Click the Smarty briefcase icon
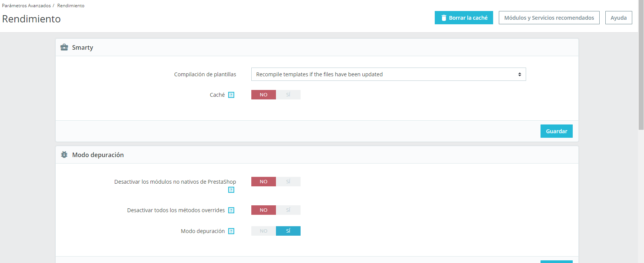 coord(64,47)
